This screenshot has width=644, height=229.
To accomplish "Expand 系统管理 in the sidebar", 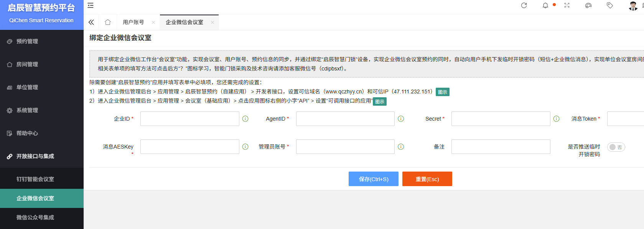I will click(42, 110).
